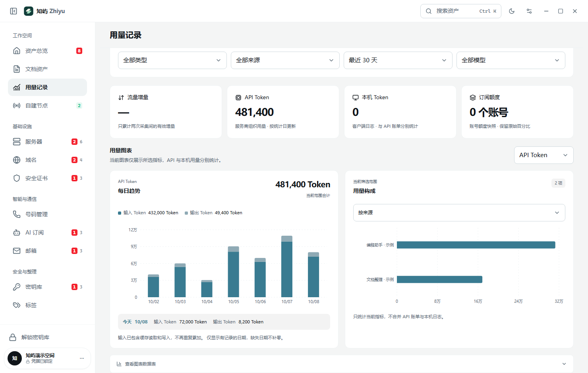Viewport: 588px width, 373px height.
Task: Click the phone icon for 号码管理
Action: [x=17, y=214]
